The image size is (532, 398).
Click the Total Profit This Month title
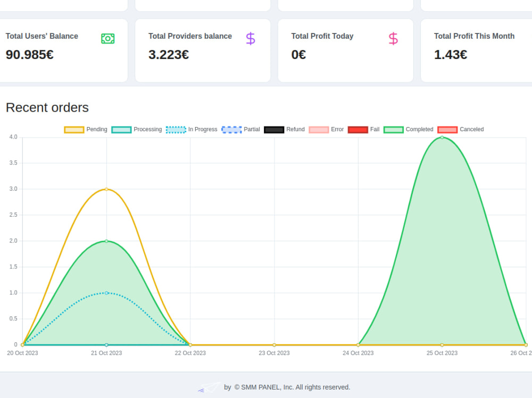click(475, 36)
